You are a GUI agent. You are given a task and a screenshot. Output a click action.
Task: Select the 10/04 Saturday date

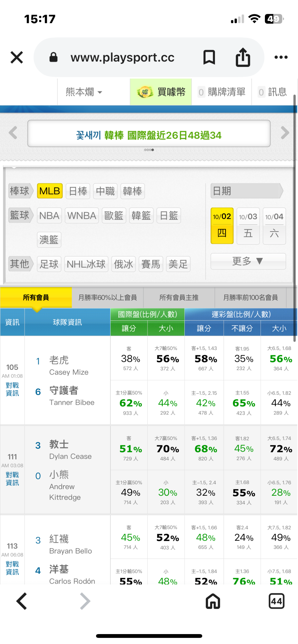click(274, 226)
